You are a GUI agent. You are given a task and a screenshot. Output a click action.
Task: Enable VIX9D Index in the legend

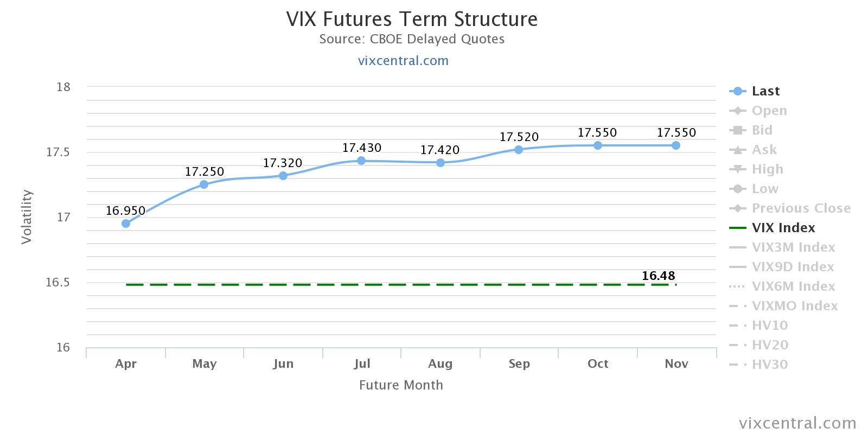coord(793,267)
